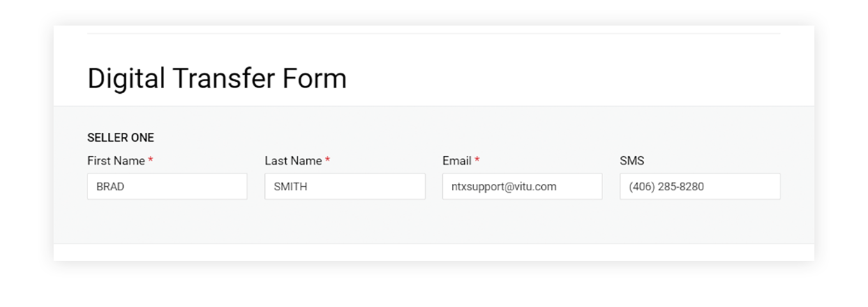Click the Last Name label text

[293, 161]
